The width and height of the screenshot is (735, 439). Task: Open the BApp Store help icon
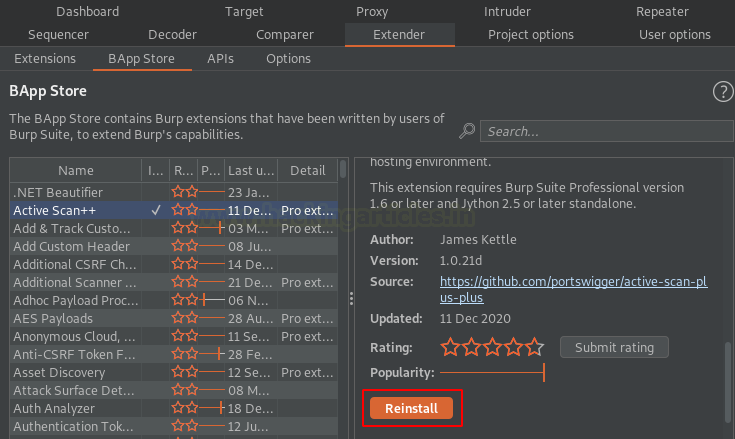pos(723,91)
